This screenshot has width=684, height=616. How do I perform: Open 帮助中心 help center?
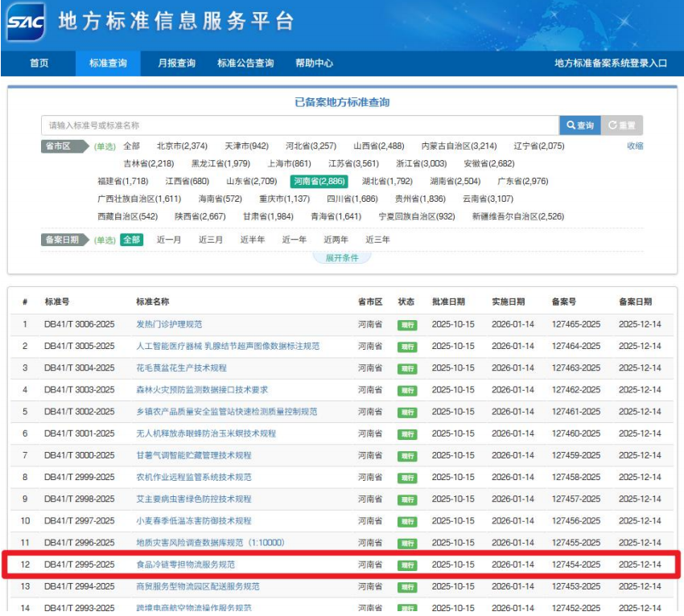click(314, 64)
